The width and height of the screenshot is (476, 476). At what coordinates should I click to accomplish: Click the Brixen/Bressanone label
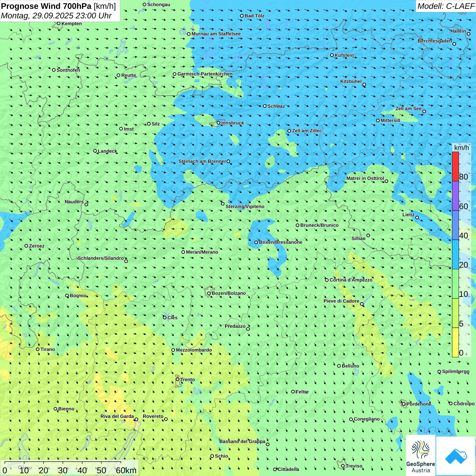tap(280, 242)
